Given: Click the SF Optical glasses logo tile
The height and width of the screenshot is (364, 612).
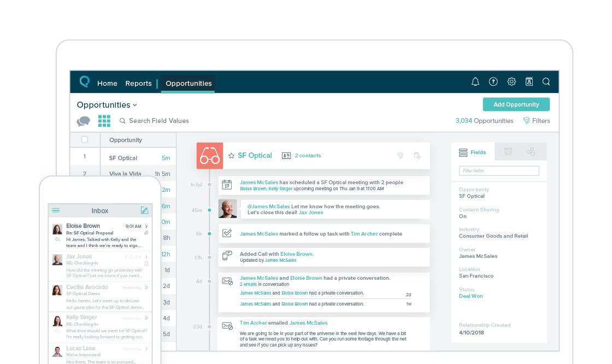Looking at the screenshot, I should [x=210, y=155].
